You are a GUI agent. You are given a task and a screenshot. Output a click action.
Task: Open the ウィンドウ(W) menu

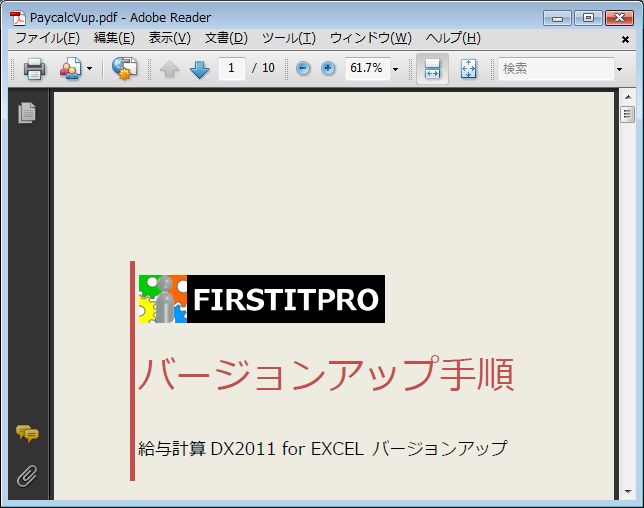click(x=370, y=38)
